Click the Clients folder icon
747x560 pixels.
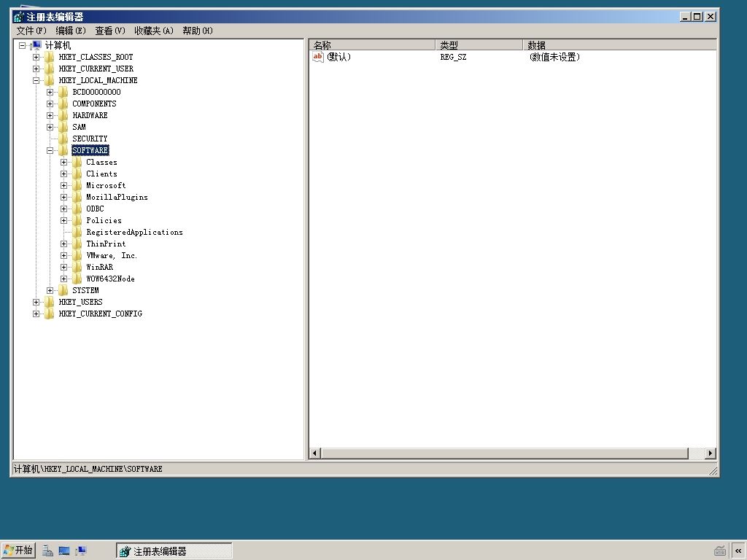pos(77,174)
